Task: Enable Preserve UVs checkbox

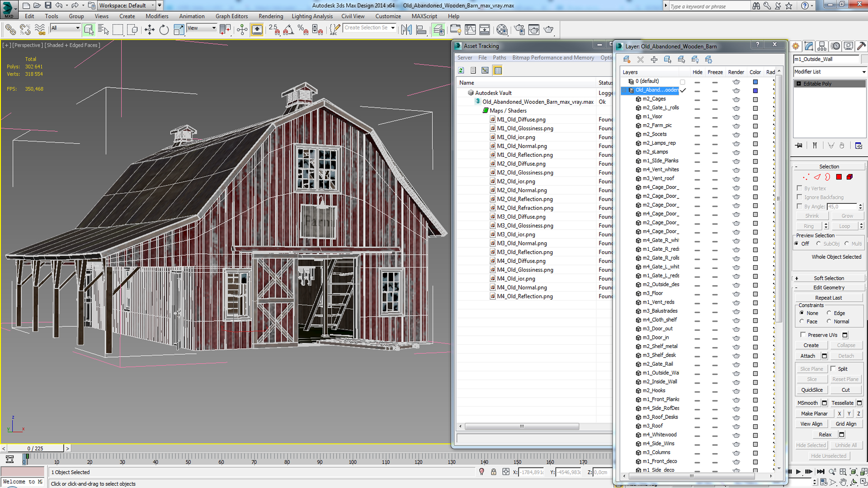Action: click(803, 335)
